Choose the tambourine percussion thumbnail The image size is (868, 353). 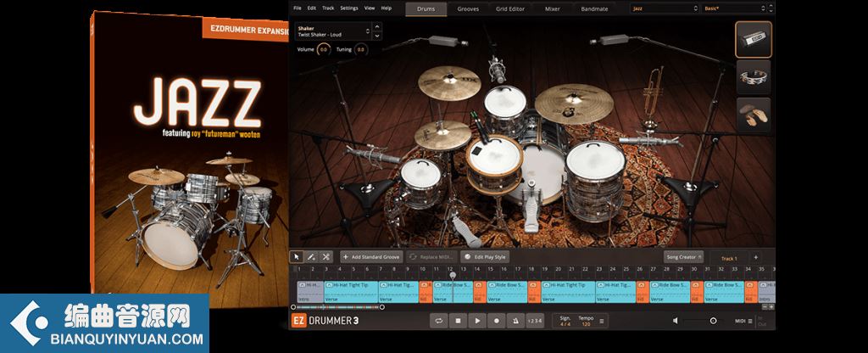point(754,77)
